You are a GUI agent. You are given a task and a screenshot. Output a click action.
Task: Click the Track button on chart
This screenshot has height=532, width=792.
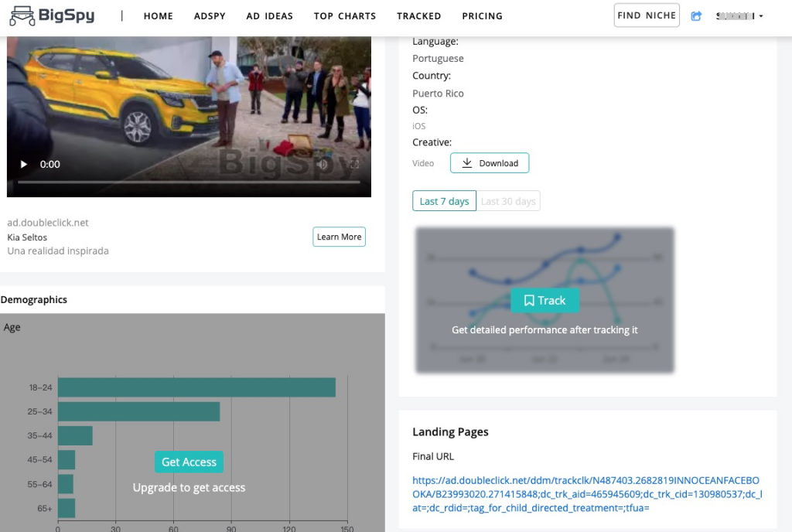(x=545, y=300)
